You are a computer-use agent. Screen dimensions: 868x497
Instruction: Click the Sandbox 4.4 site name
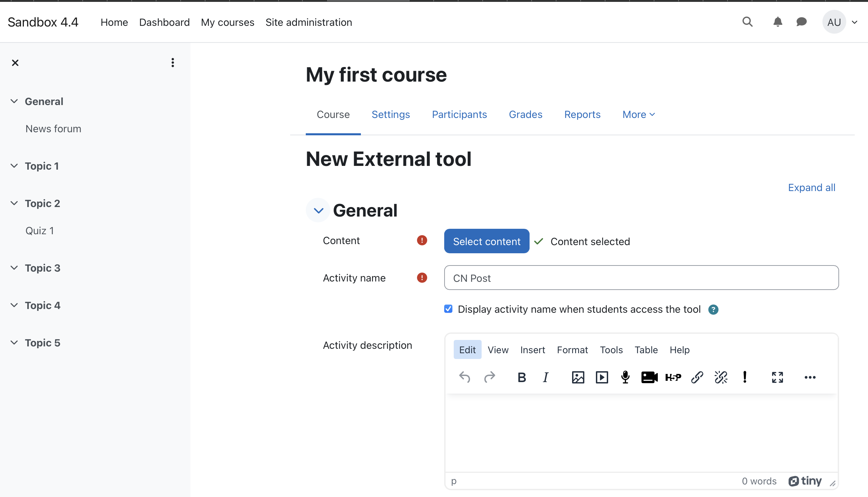tap(43, 22)
